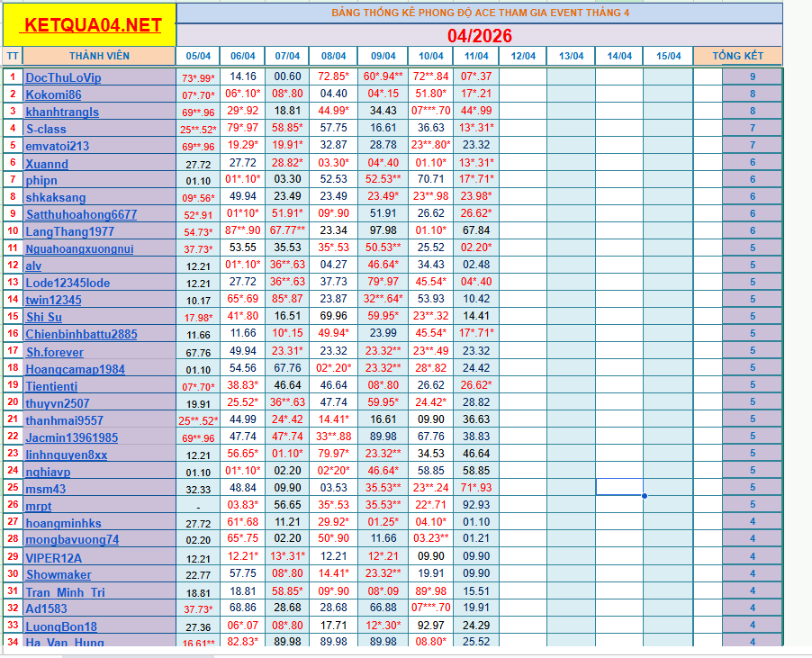This screenshot has height=658, width=812.
Task: Select the 15/04 date header cell
Action: point(668,56)
